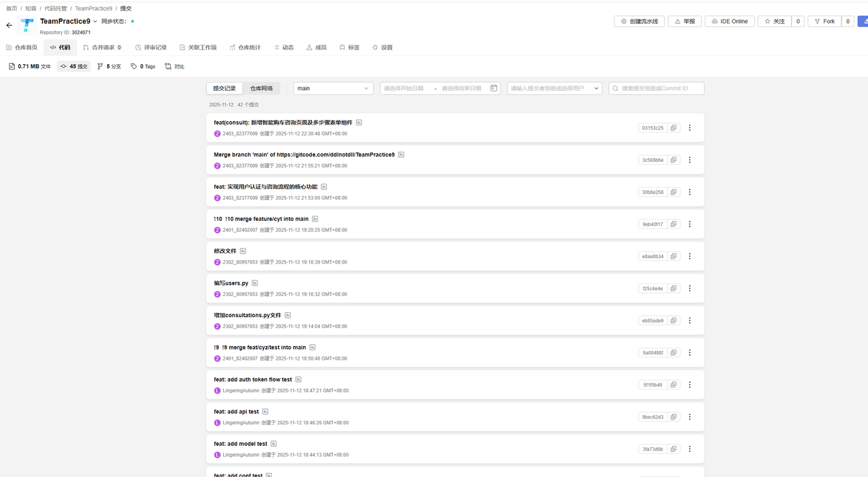Open more options for commit f25c4e4e

pyautogui.click(x=690, y=289)
